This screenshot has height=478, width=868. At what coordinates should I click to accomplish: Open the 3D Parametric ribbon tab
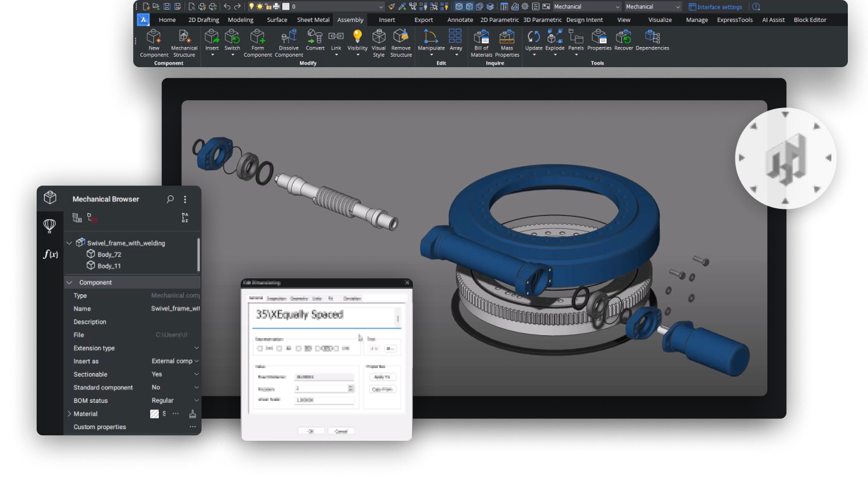pyautogui.click(x=542, y=20)
